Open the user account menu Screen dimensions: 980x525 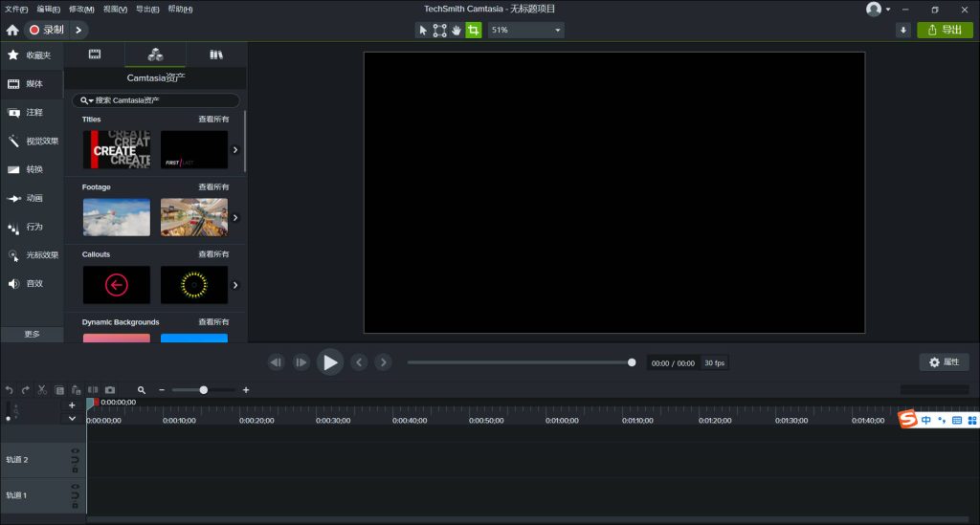(x=879, y=9)
